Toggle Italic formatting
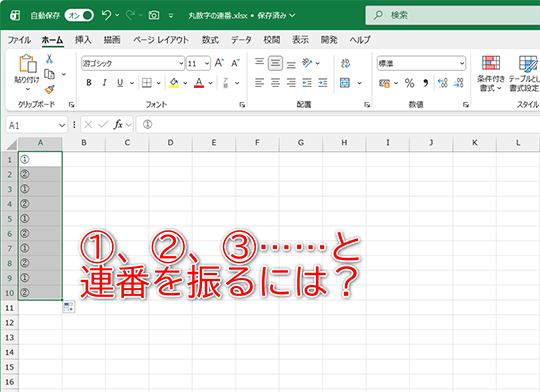Image resolution: width=540 pixels, height=392 pixels. (x=104, y=83)
